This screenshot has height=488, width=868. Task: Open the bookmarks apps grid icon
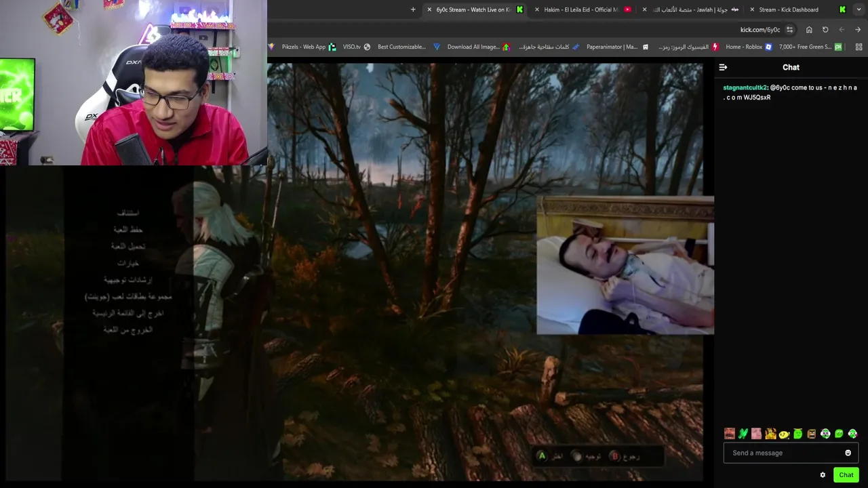pos(859,47)
